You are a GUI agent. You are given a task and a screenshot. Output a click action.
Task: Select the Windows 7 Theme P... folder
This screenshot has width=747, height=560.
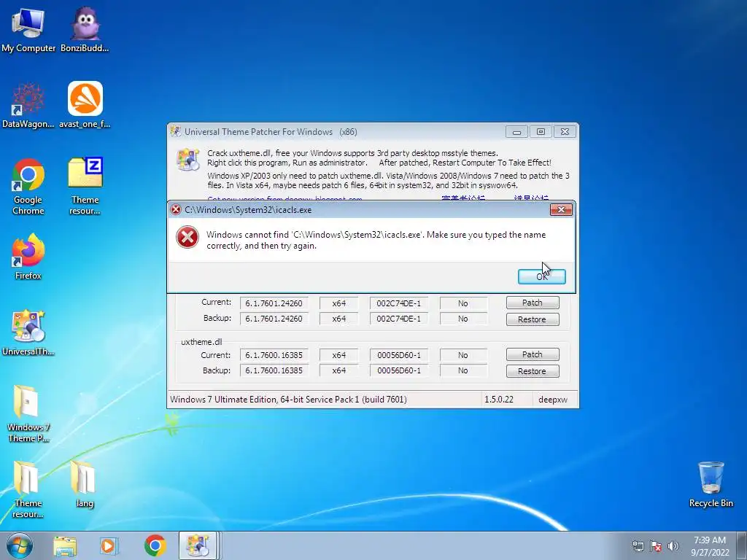click(28, 414)
